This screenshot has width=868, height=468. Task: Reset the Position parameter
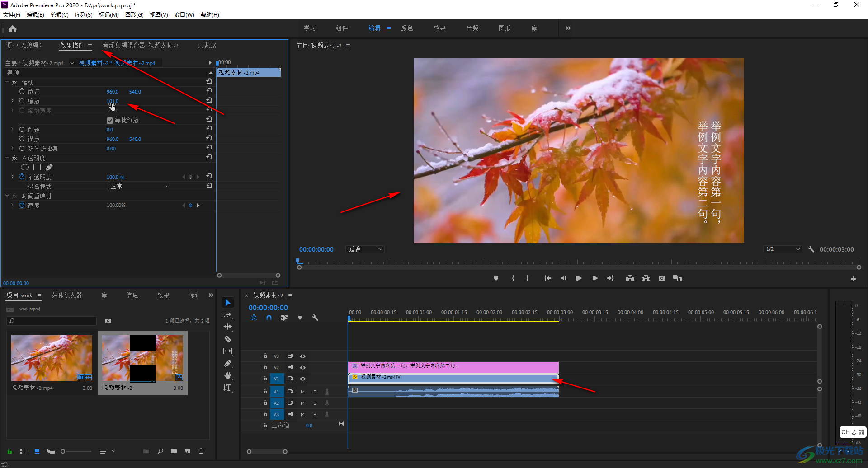tap(209, 91)
